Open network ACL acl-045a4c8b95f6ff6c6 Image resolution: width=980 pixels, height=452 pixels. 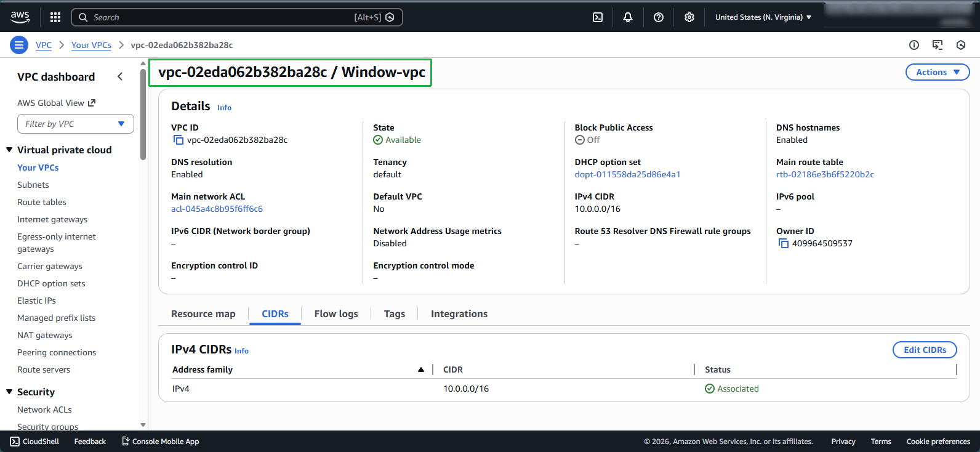[x=217, y=209]
